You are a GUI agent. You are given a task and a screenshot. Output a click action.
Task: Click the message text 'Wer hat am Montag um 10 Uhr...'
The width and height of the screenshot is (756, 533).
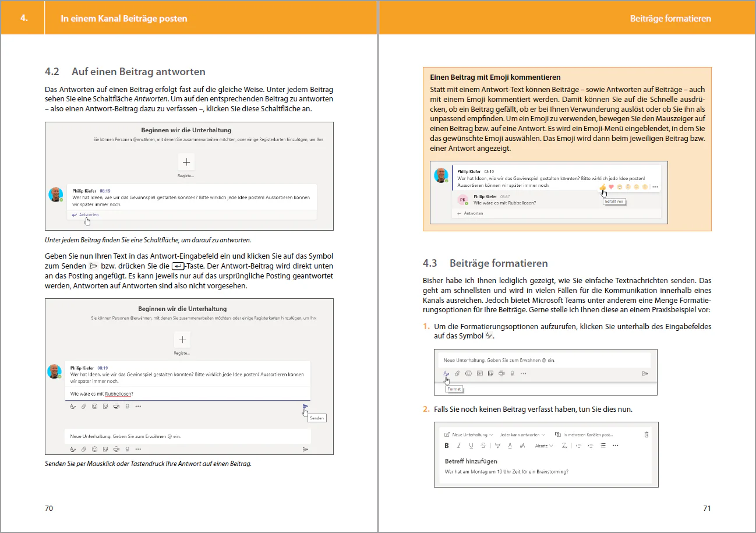[506, 471]
